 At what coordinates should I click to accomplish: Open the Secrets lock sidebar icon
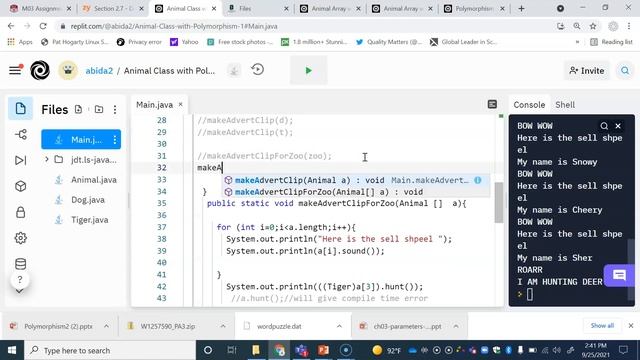click(x=20, y=212)
